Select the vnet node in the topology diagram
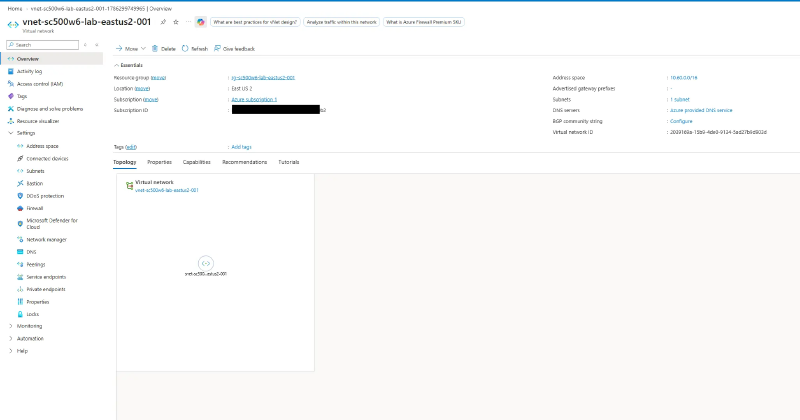800x420 pixels. [x=206, y=263]
